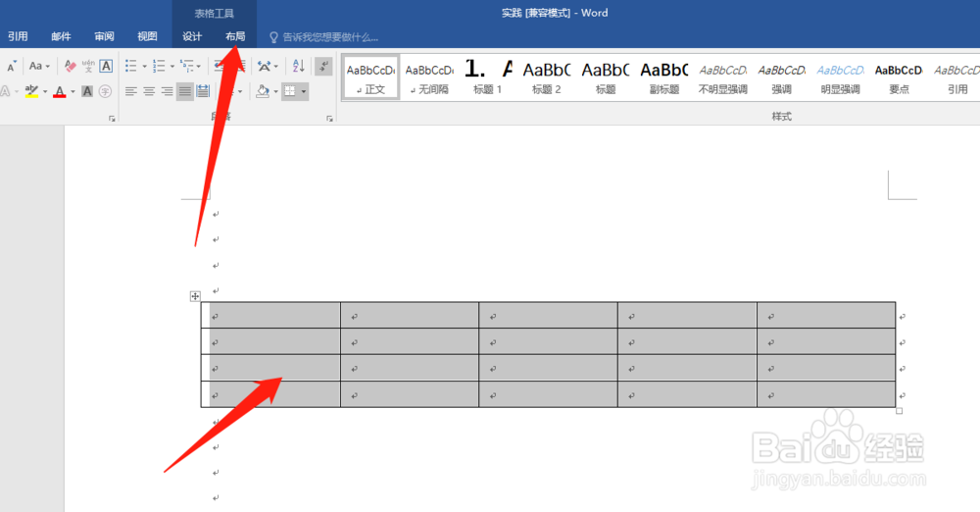The height and width of the screenshot is (512, 980).
Task: Open the 布局 (Layout) table tools tab
Action: pos(235,36)
